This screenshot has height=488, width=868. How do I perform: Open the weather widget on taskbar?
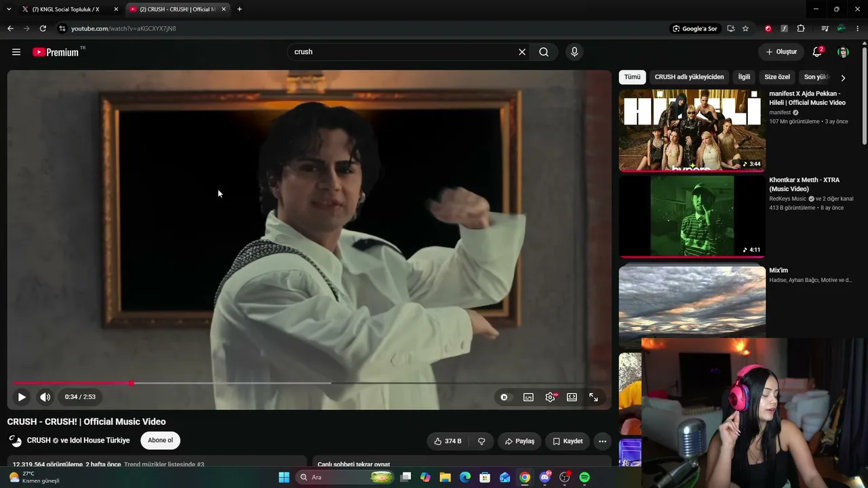pos(34,477)
